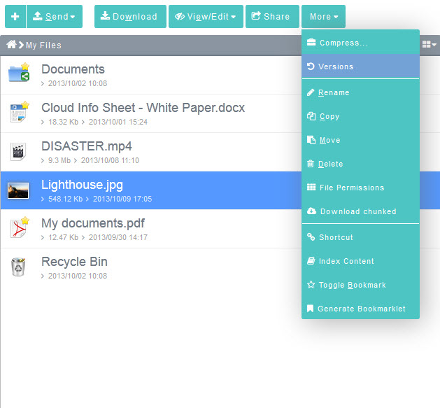
Task: Select the Lighthouse.jpg file name
Action: [82, 185]
